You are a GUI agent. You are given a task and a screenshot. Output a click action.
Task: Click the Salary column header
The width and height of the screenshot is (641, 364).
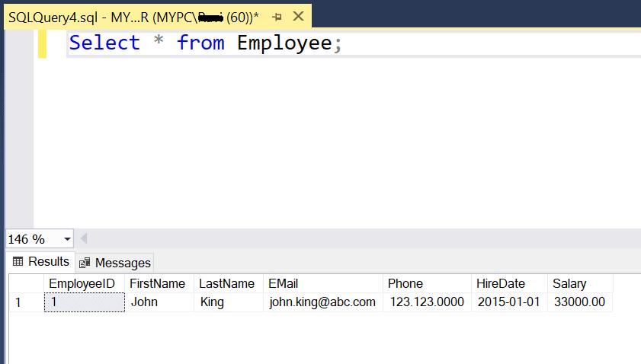click(569, 283)
